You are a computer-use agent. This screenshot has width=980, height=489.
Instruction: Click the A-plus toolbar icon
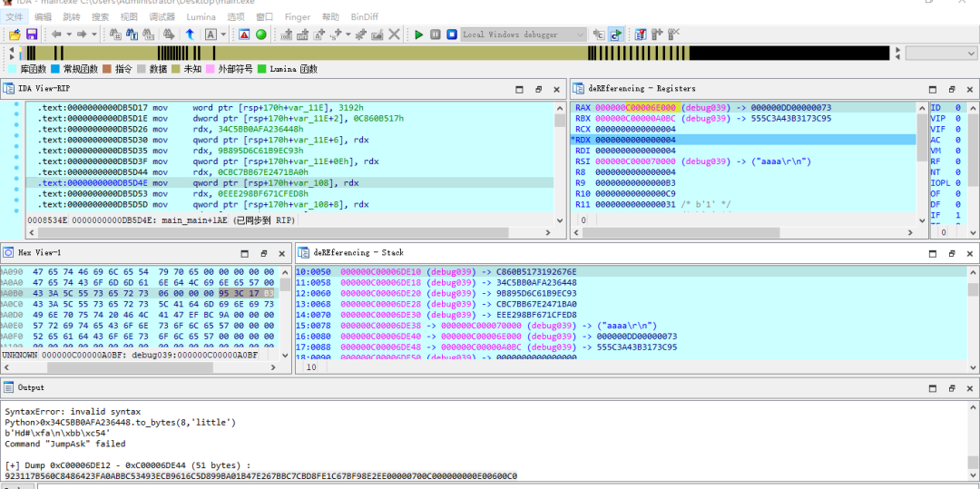coord(319,34)
